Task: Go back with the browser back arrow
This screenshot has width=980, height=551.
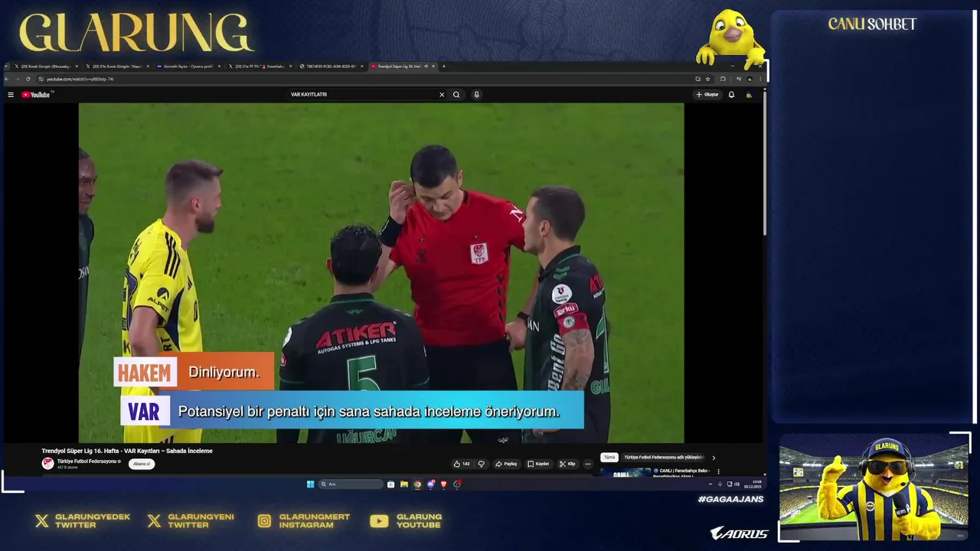Action: pyautogui.click(x=7, y=79)
